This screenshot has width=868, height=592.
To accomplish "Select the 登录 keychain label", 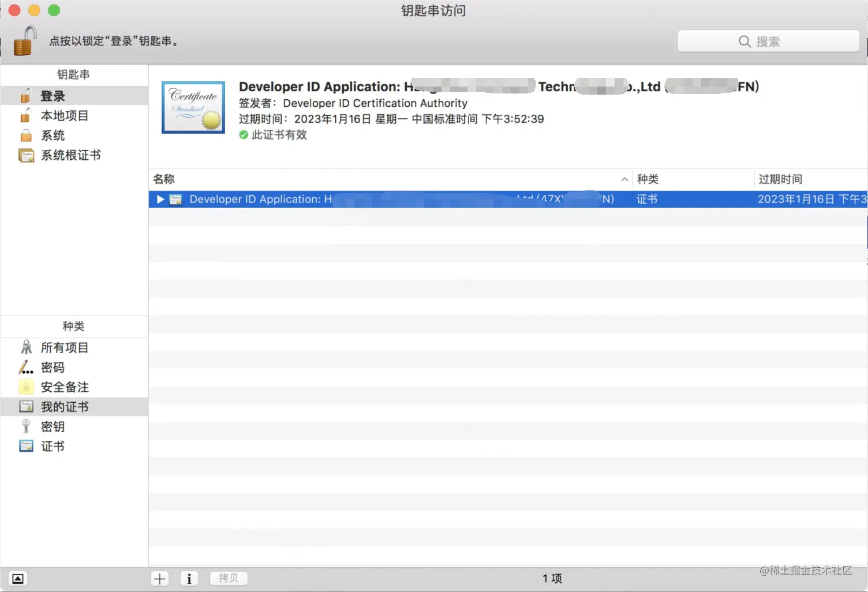I will click(53, 96).
